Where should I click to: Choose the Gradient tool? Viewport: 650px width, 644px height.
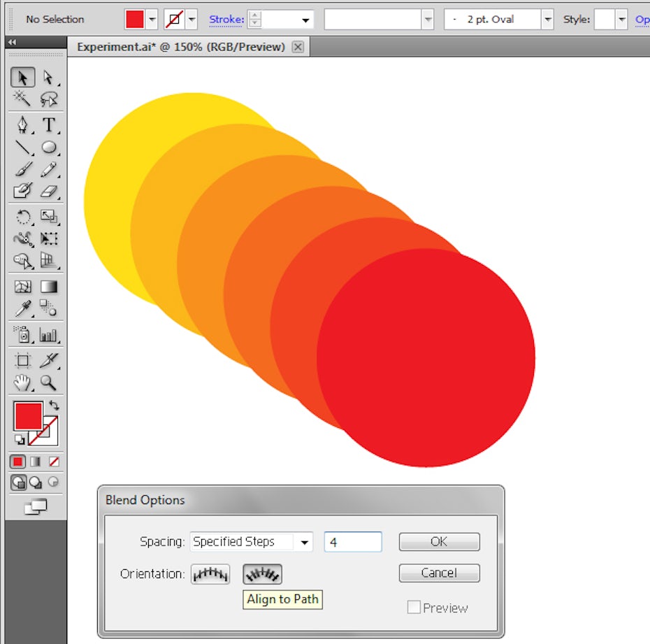tap(48, 287)
